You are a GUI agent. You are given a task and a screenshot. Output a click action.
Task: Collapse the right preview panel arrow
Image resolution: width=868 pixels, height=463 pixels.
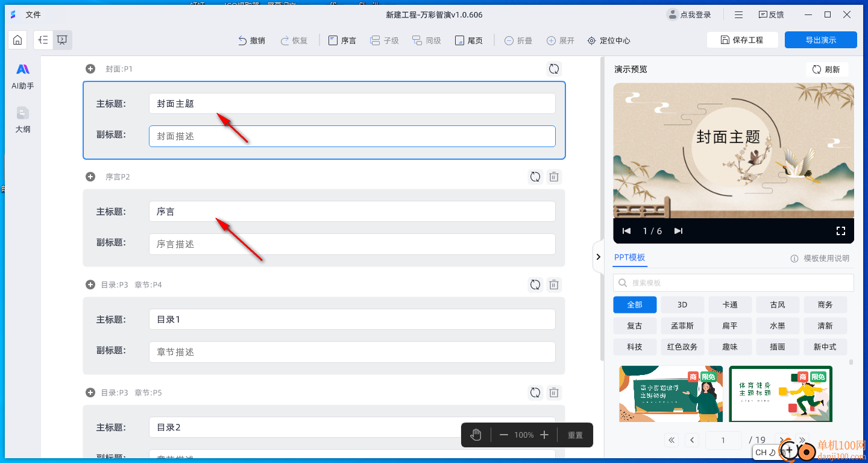pos(598,257)
